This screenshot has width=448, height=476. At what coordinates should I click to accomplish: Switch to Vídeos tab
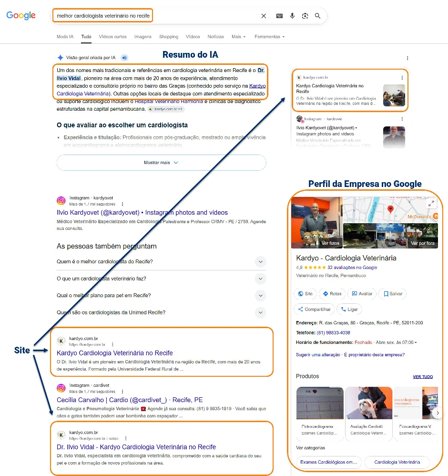(x=193, y=37)
